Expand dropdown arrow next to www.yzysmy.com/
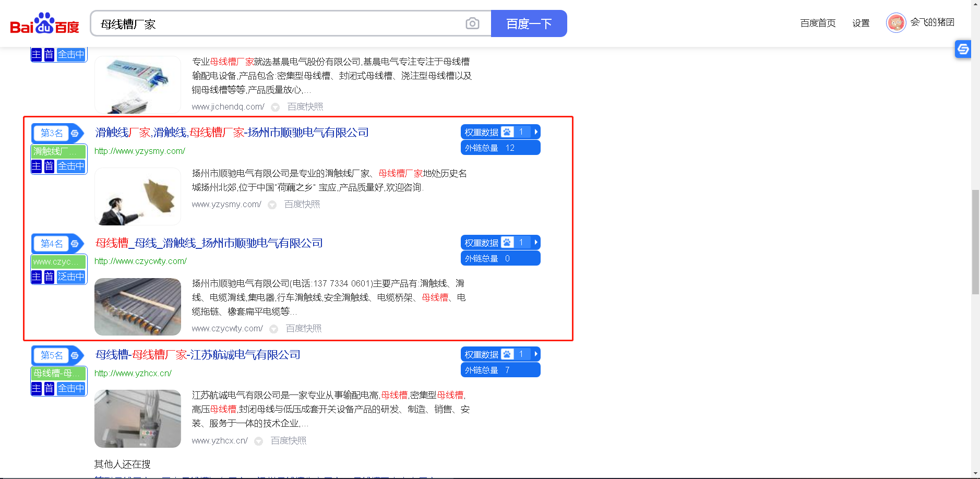The width and height of the screenshot is (980, 479). point(272,205)
